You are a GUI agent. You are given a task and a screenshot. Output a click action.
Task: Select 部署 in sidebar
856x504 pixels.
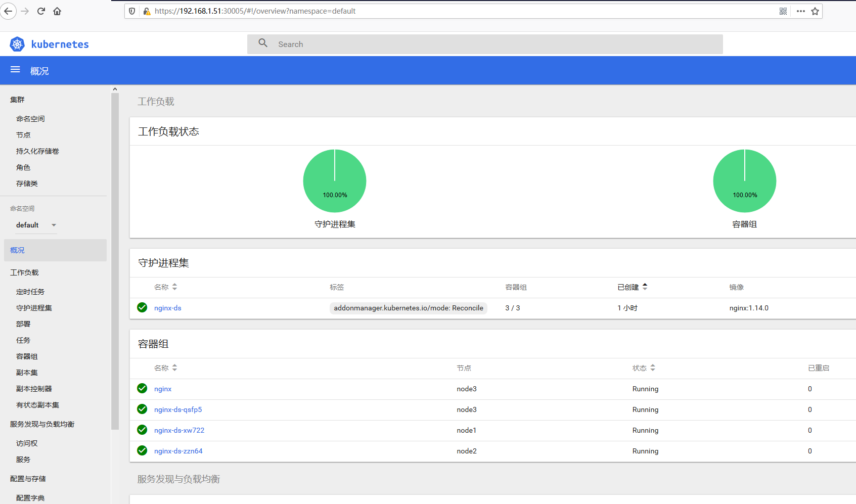[x=23, y=324]
